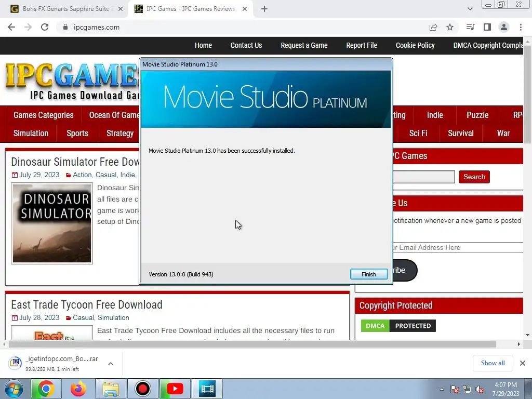The image size is (532, 399).
Task: Click the Movie Studio film taskbar icon
Action: (x=207, y=389)
